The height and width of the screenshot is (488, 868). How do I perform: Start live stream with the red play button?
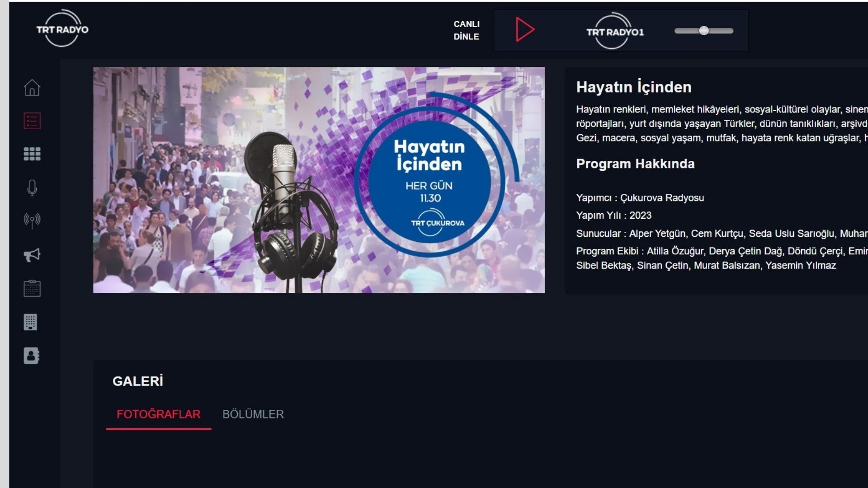(525, 30)
